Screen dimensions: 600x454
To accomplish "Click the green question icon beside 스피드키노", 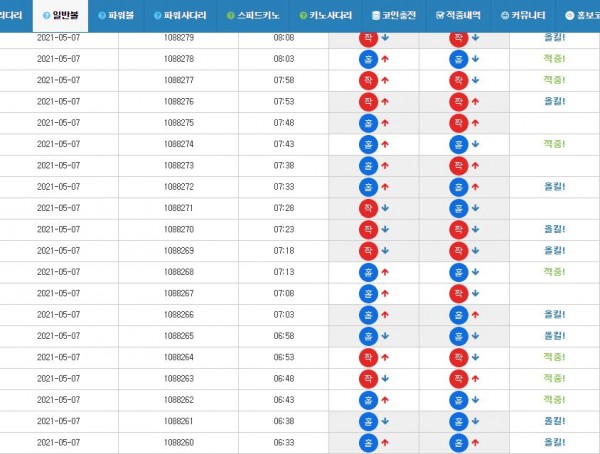I will [230, 16].
